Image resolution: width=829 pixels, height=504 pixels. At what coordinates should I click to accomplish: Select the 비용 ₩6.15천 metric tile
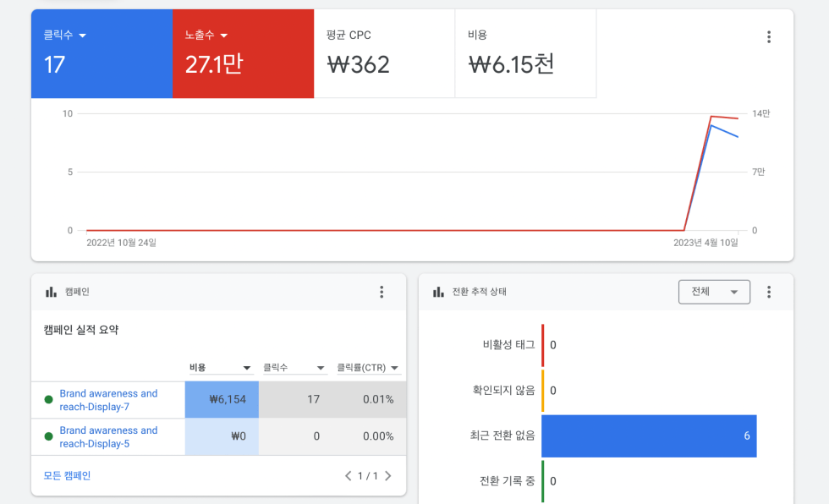[x=525, y=53]
